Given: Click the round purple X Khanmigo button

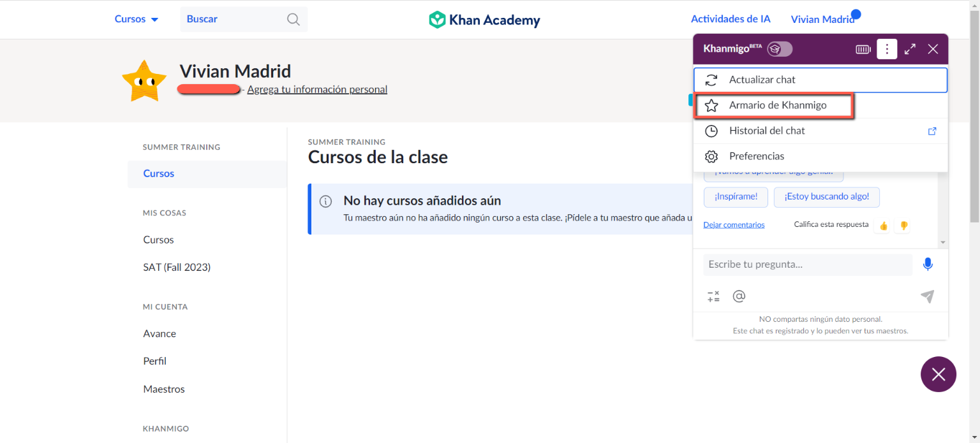Looking at the screenshot, I should coord(939,374).
